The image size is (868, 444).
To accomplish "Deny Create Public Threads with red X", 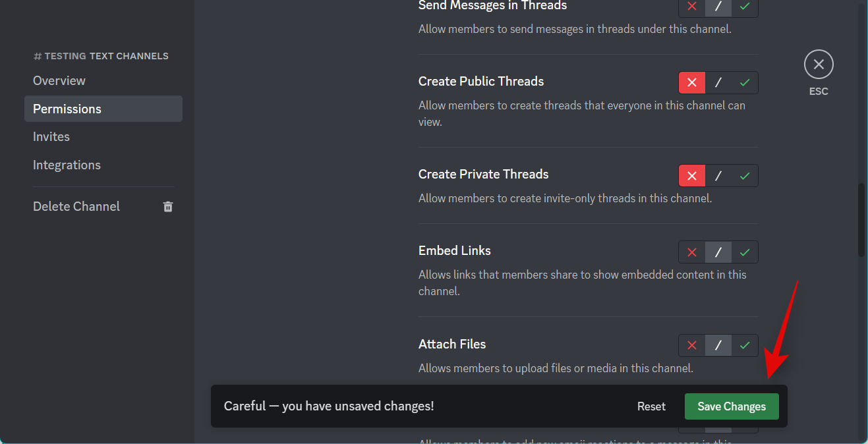I will (692, 83).
